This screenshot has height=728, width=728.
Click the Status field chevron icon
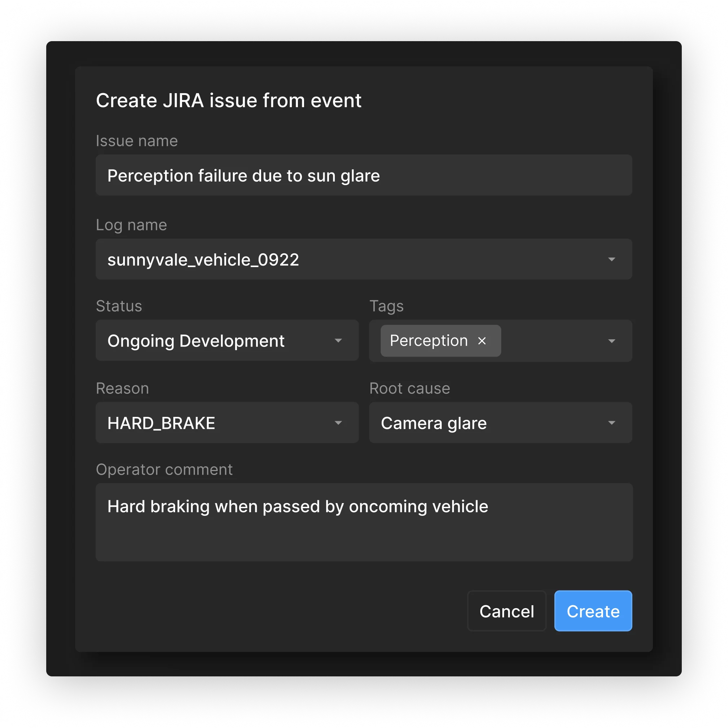(339, 341)
